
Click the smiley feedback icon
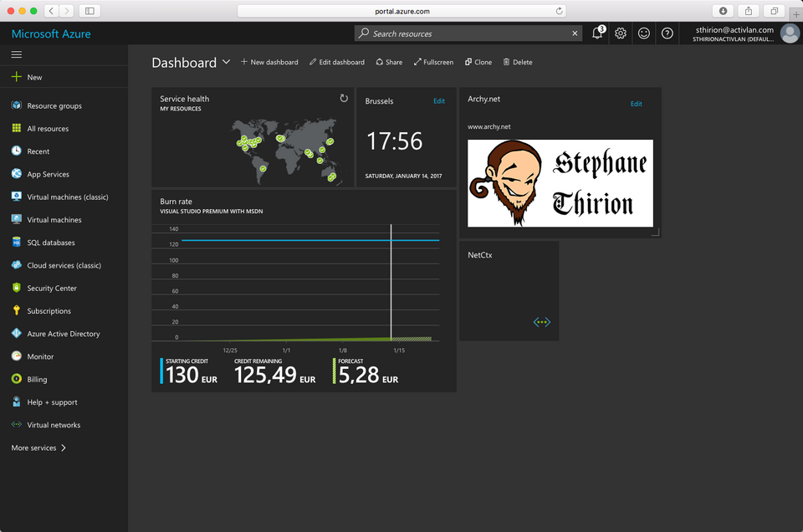(643, 33)
